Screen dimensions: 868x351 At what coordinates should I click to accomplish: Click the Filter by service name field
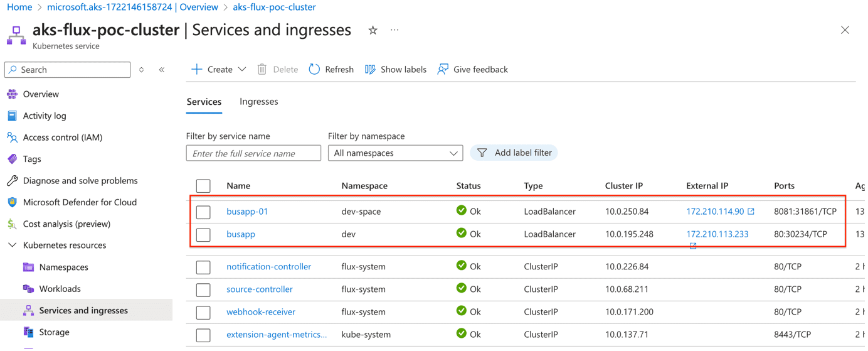[x=253, y=153]
